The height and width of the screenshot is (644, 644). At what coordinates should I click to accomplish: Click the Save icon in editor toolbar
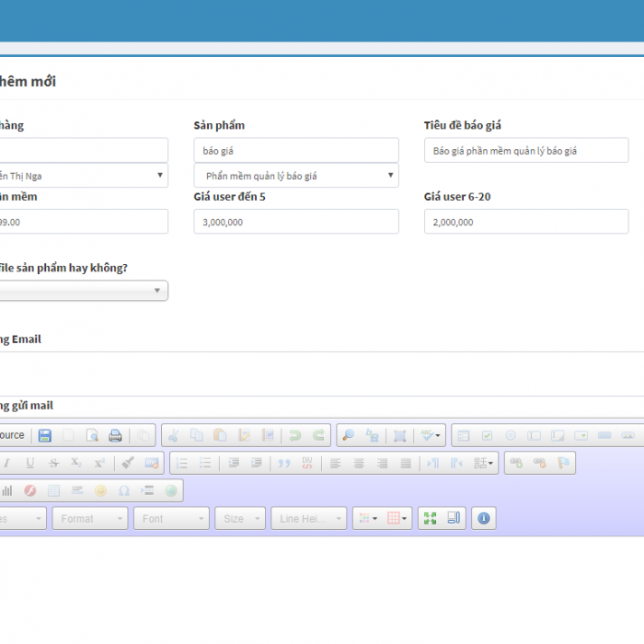click(45, 435)
